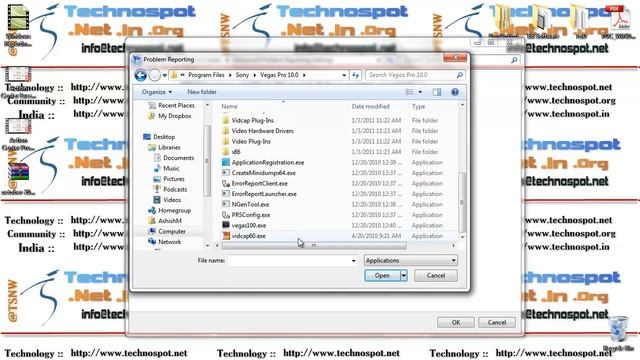Click the vidcap60.exe application icon
This screenshot has height=360, width=640.
coord(226,236)
